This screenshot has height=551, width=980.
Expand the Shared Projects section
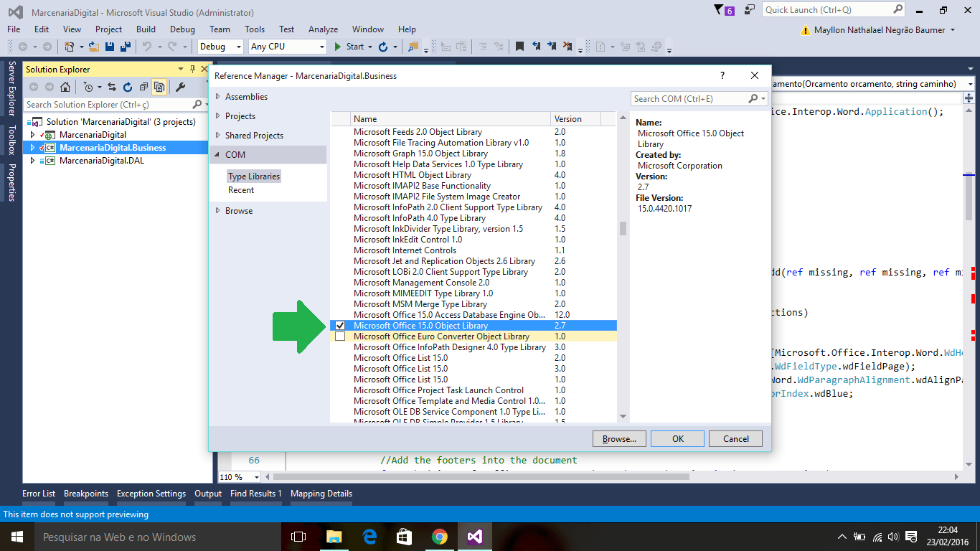(218, 136)
